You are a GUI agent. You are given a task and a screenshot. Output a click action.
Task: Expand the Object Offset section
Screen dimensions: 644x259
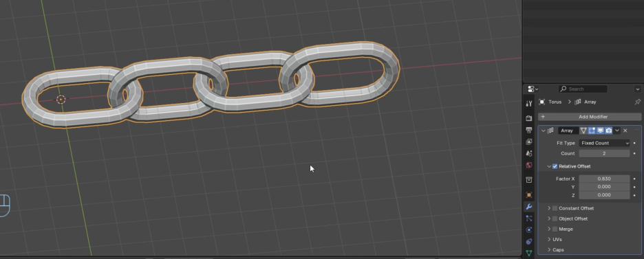coord(549,218)
